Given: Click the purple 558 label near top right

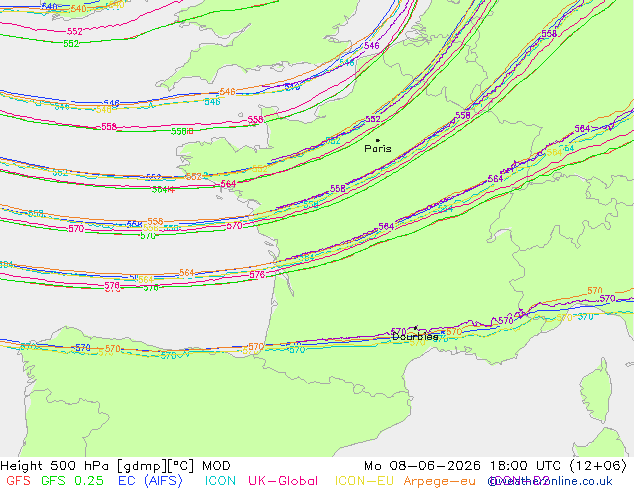Looking at the screenshot, I should click(549, 34).
